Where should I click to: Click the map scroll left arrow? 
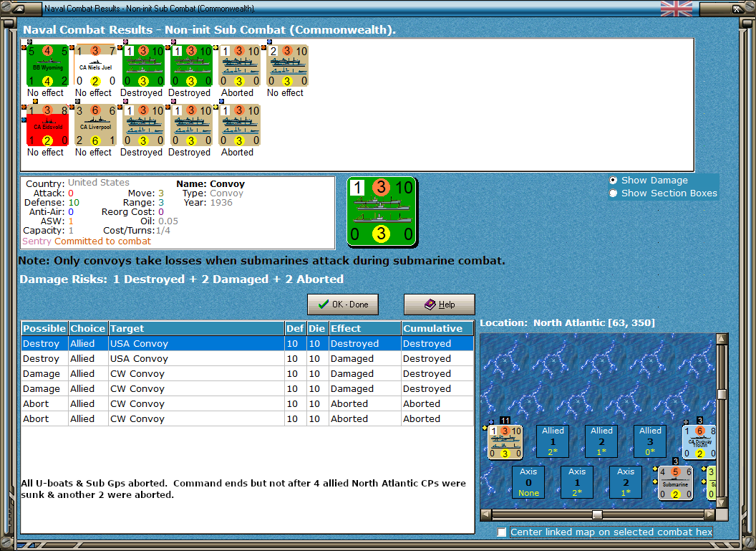click(x=486, y=514)
